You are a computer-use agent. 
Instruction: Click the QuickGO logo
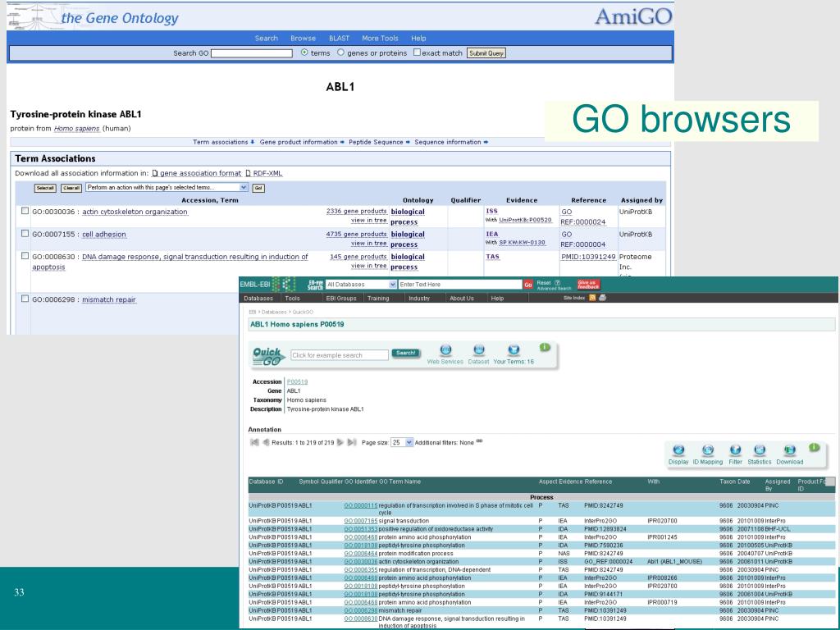click(x=268, y=356)
